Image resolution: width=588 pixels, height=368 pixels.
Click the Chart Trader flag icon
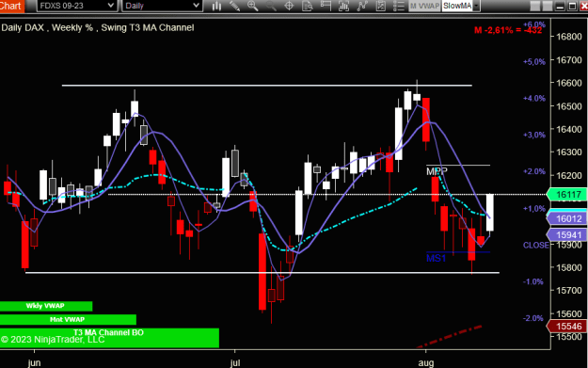[326, 6]
